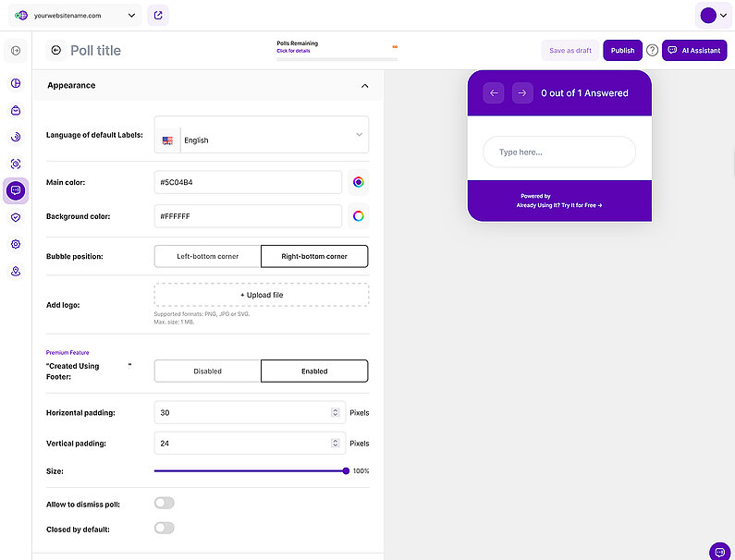Click the Background color hex field

pyautogui.click(x=248, y=216)
